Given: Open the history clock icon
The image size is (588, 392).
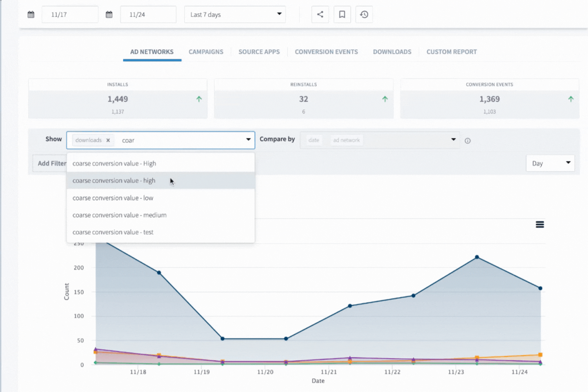Looking at the screenshot, I should coord(364,15).
